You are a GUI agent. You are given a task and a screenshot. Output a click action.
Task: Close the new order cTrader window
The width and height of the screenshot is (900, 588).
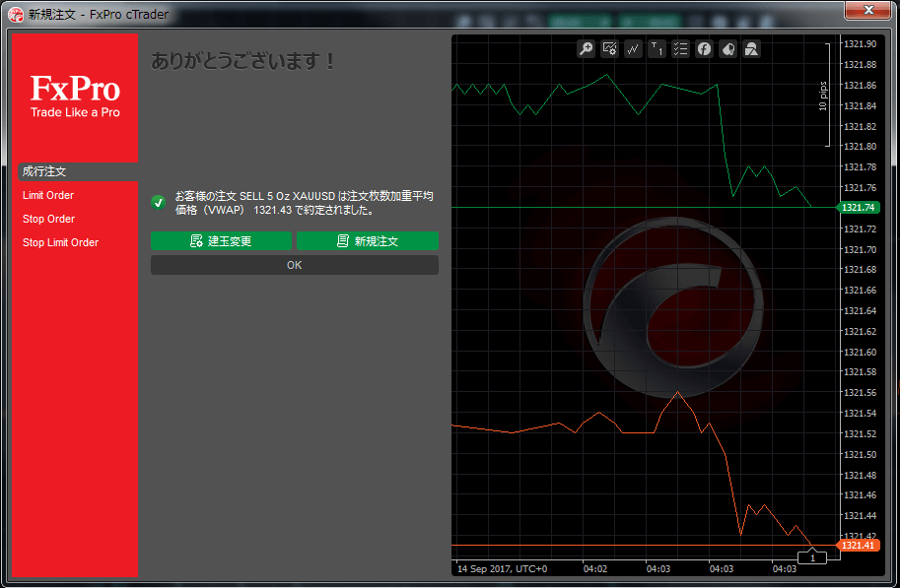point(867,10)
